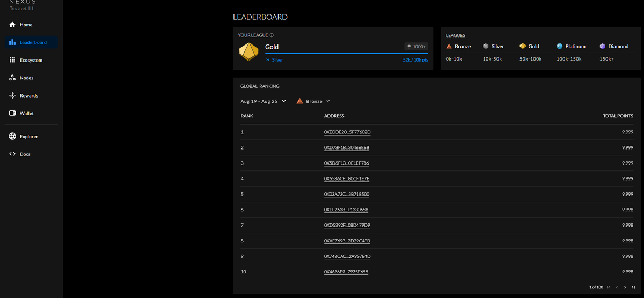Click the Docs code brackets icon
This screenshot has height=298, width=644.
12,154
